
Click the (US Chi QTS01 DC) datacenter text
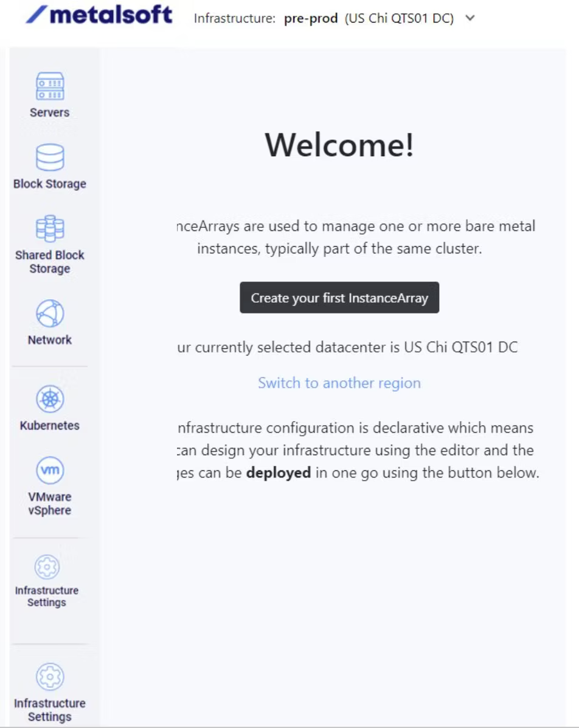pyautogui.click(x=399, y=18)
